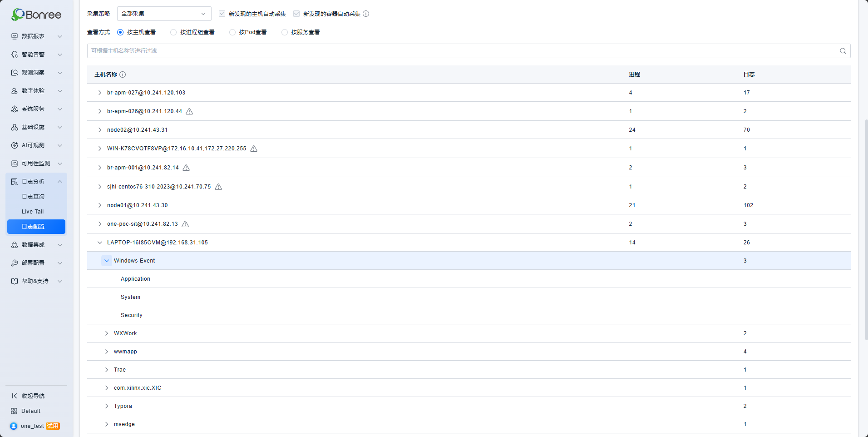Image resolution: width=868 pixels, height=437 pixels.
Task: Click the Bonree logo
Action: [36, 15]
